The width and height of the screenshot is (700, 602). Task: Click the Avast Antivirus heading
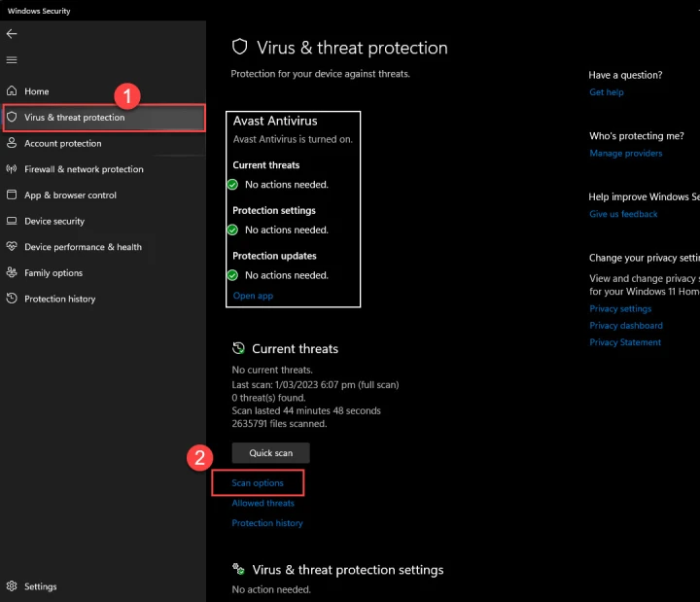pyautogui.click(x=275, y=121)
